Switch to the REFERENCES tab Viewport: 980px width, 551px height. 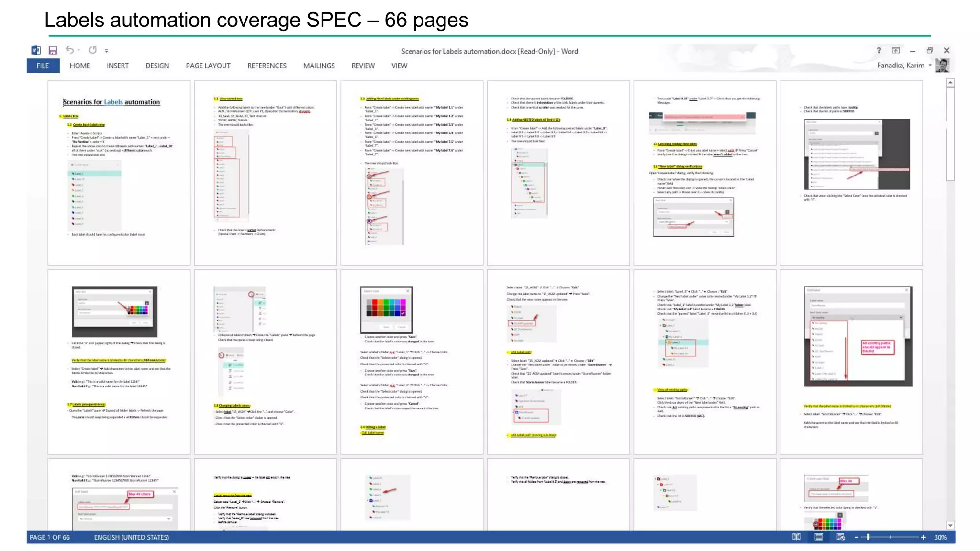click(x=267, y=66)
